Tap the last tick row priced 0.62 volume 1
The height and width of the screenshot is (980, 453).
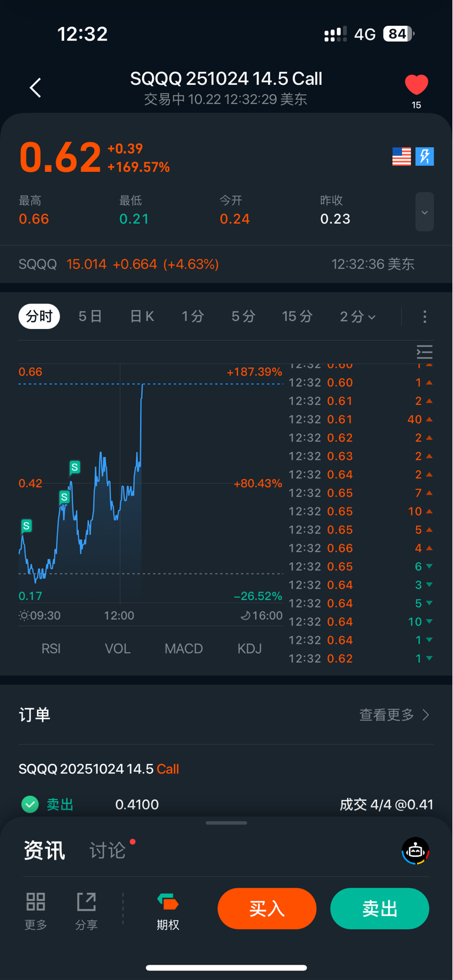pyautogui.click(x=361, y=659)
